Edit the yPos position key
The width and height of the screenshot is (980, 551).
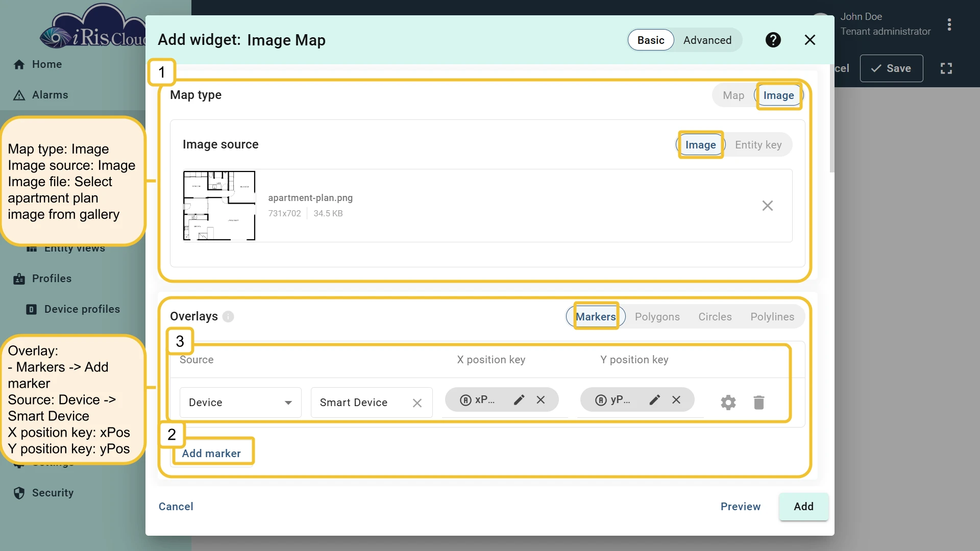(x=655, y=400)
